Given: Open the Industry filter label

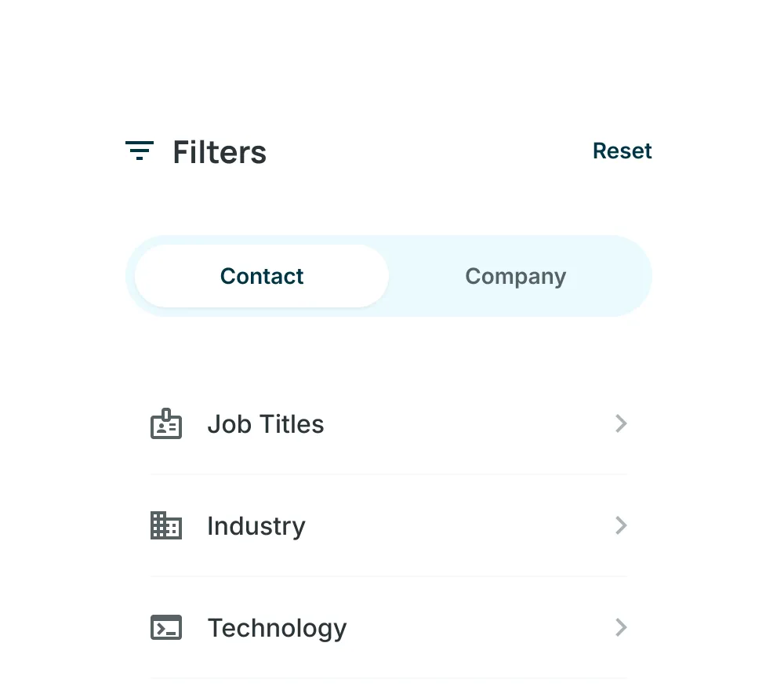Looking at the screenshot, I should pyautogui.click(x=256, y=526).
